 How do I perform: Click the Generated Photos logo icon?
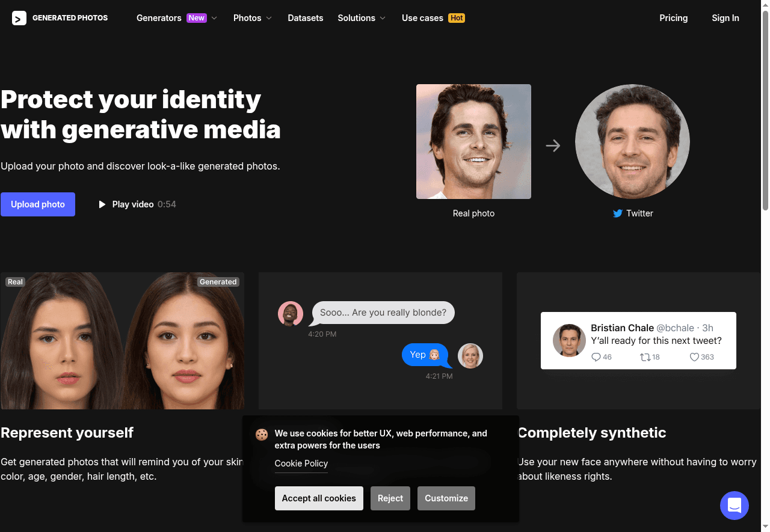pyautogui.click(x=19, y=18)
